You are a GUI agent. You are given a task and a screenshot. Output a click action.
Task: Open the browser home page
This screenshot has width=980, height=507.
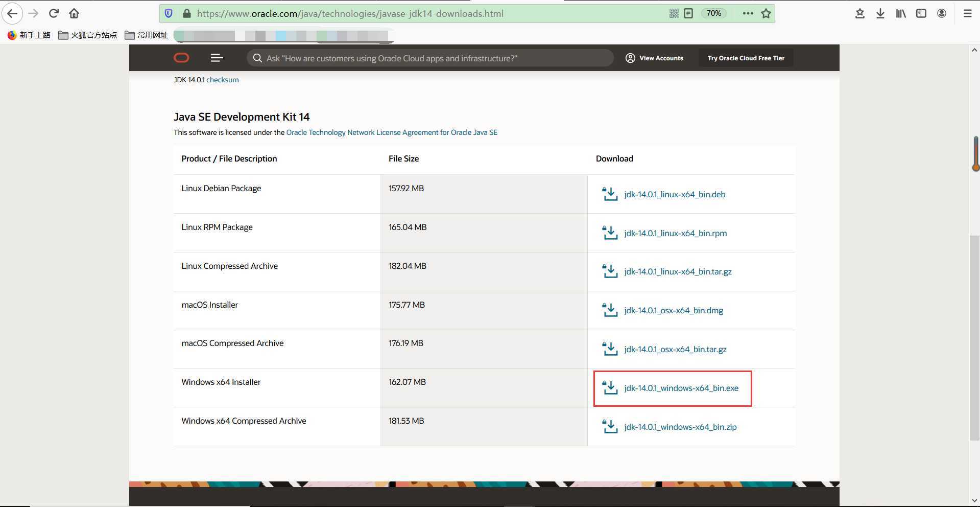pos(74,13)
